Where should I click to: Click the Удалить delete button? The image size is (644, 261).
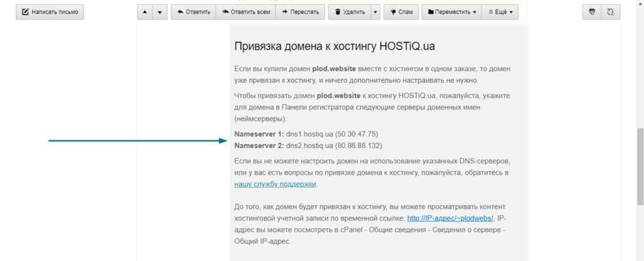click(350, 12)
